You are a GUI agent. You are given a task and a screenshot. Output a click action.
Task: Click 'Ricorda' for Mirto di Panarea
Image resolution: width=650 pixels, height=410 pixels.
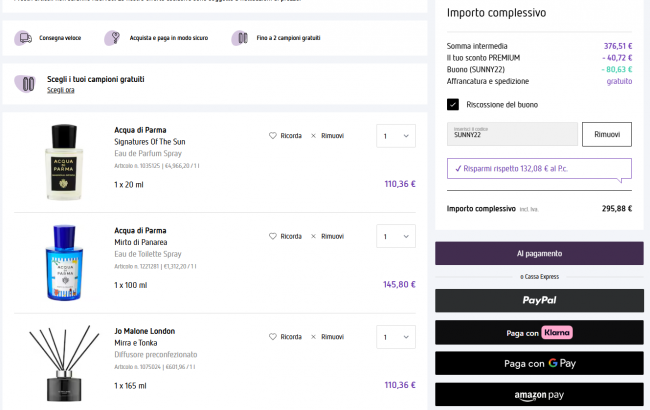(291, 236)
